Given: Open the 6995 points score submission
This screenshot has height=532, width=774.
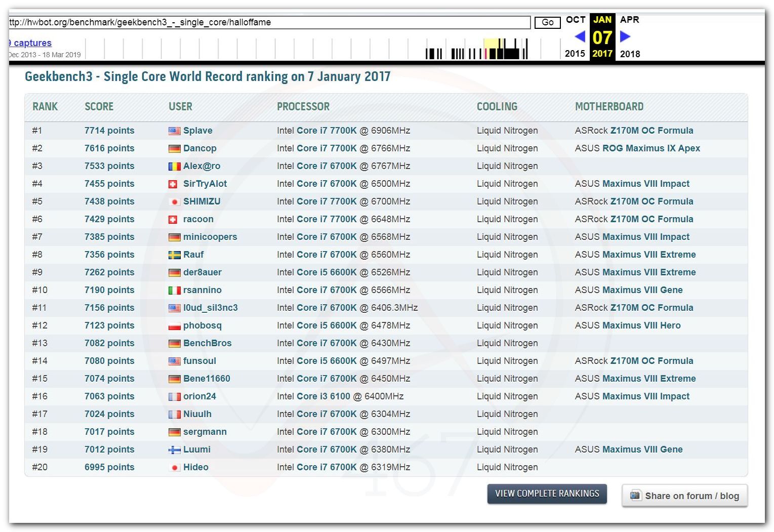Looking at the screenshot, I should (x=109, y=467).
